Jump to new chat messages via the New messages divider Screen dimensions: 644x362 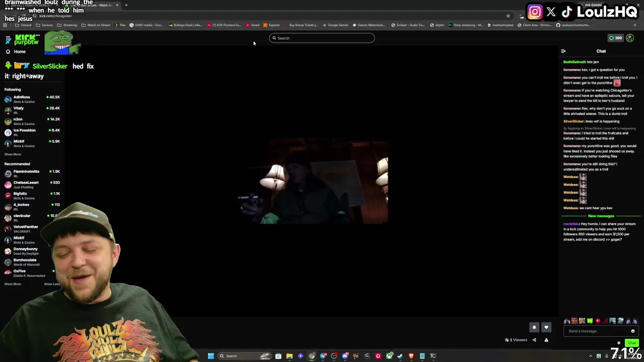pos(601,216)
